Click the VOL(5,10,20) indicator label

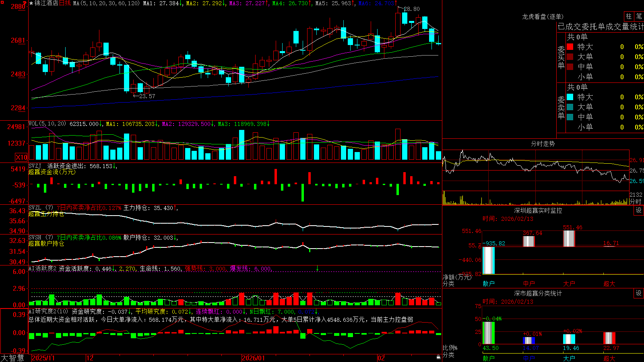[x=47, y=124]
